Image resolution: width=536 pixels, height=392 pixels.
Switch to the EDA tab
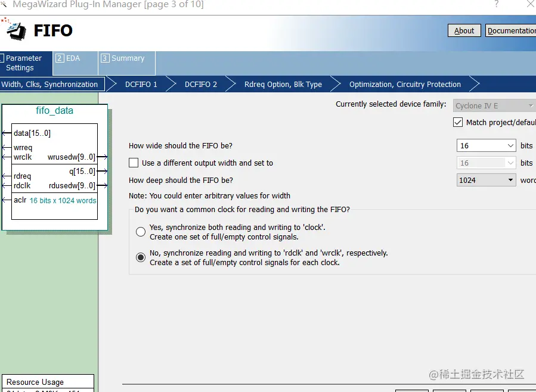(75, 63)
